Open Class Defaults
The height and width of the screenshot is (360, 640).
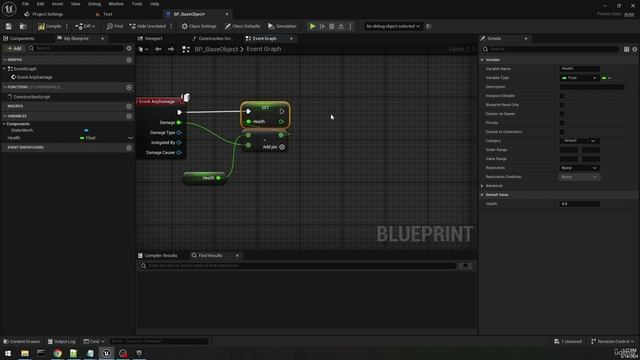pos(242,26)
